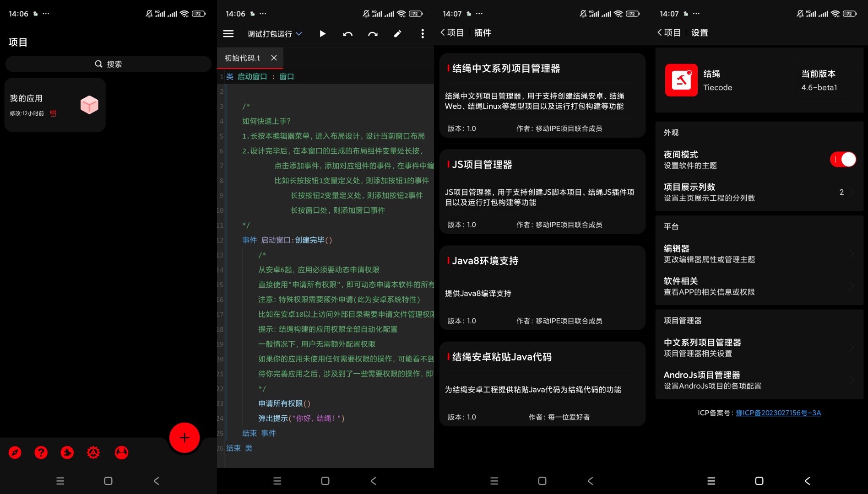Open plugins via the puzzle piece icon
This screenshot has height=494, width=868.
tap(67, 452)
